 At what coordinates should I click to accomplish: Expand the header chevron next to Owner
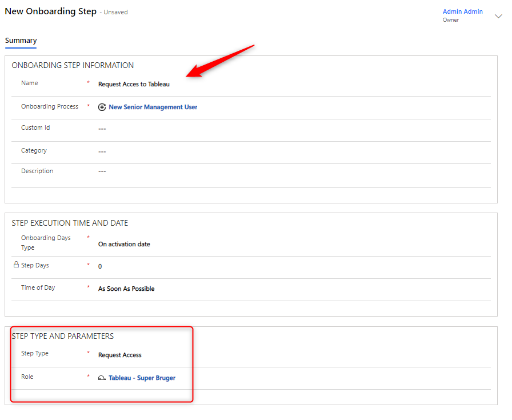pyautogui.click(x=498, y=16)
